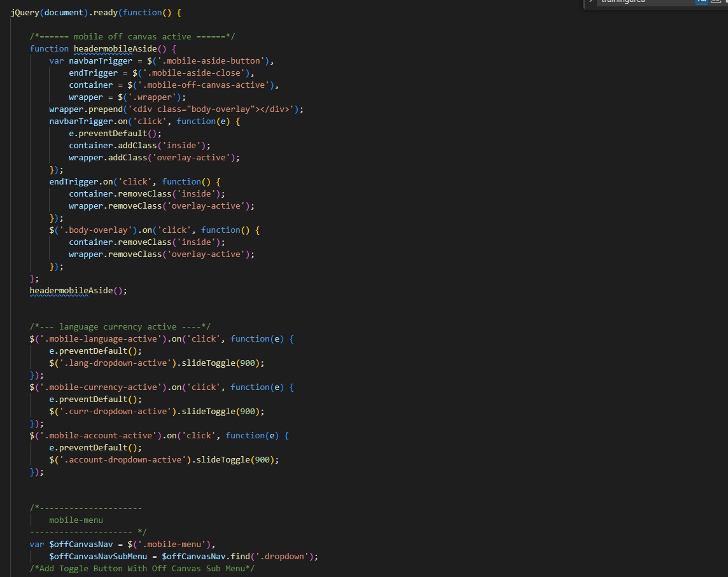
Task: Select the '.mobile-language-active' selector
Action: [101, 339]
